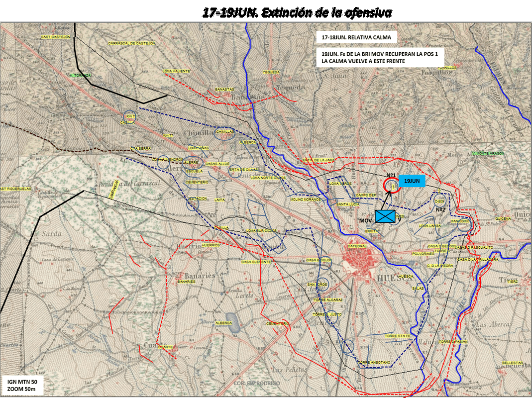Image resolution: width=532 pixels, height=398 pixels.
Task: Click the LOMA VERDE label
Action: point(340,183)
